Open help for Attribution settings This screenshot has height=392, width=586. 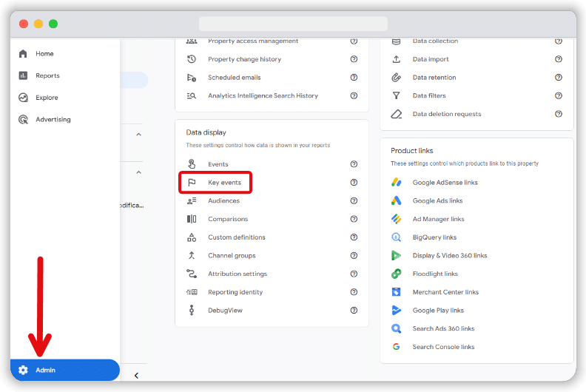[354, 274]
